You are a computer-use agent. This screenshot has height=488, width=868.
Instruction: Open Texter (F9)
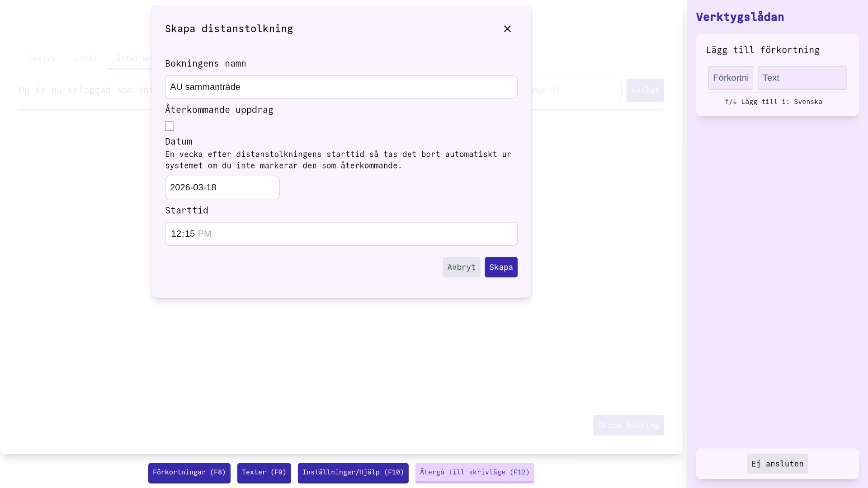coord(264,472)
